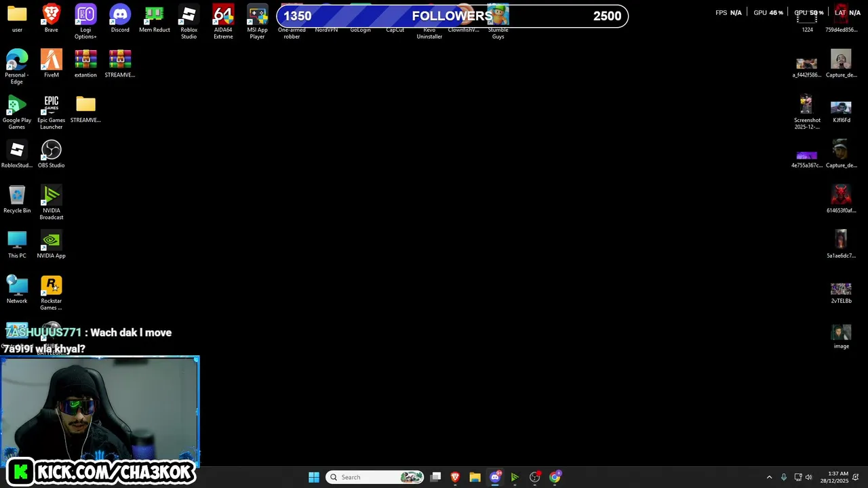868x488 pixels.
Task: Launch NVIDIA Broadcast desktop shortcut
Action: 52,203
